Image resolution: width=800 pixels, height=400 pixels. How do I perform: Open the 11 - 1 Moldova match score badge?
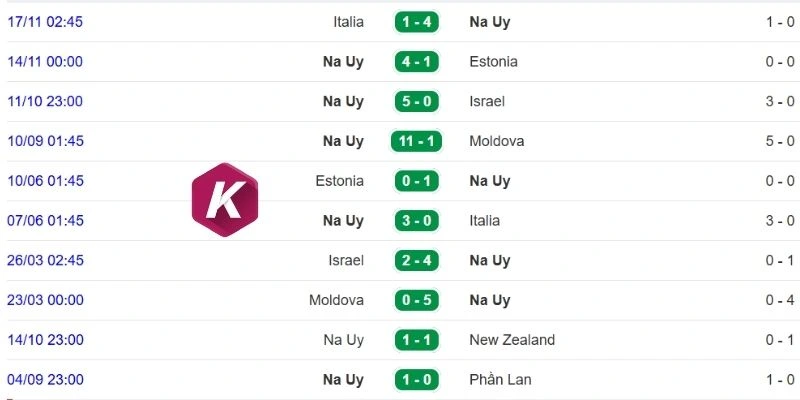coord(416,141)
